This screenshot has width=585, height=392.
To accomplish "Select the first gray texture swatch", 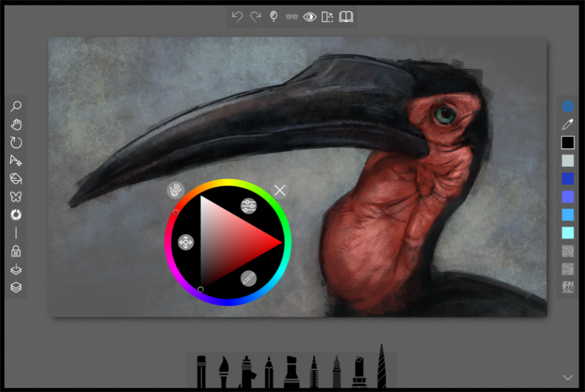I will 568,251.
